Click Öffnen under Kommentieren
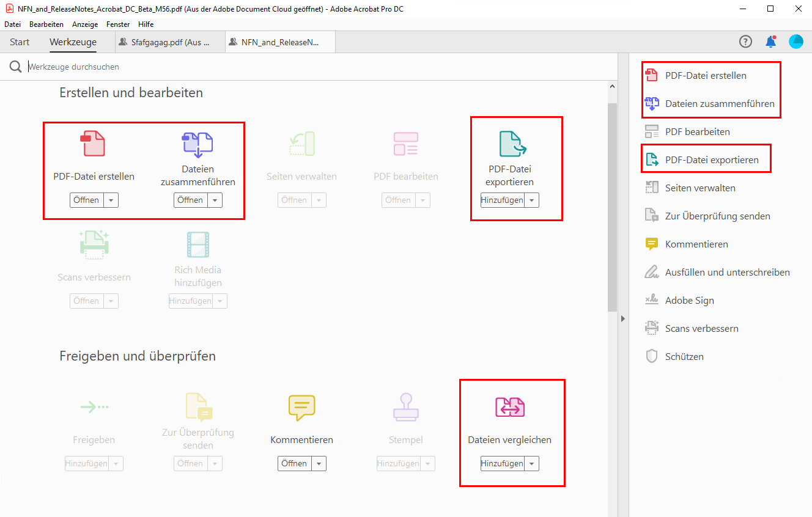Image resolution: width=812 pixels, height=517 pixels. (x=294, y=463)
